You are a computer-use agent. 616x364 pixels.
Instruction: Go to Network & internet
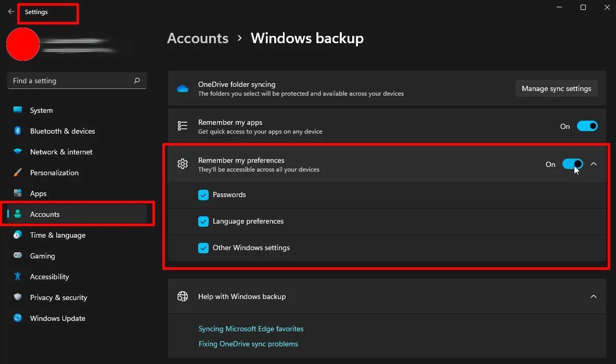coord(77,152)
